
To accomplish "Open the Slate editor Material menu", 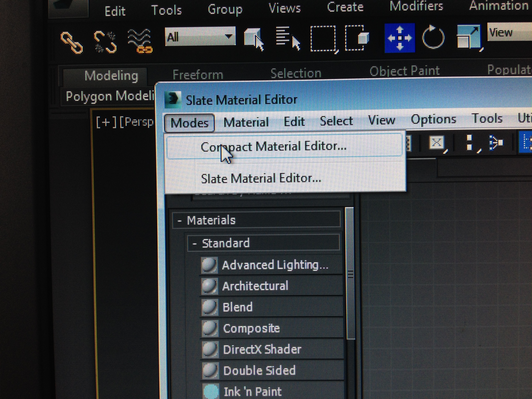I will (246, 122).
